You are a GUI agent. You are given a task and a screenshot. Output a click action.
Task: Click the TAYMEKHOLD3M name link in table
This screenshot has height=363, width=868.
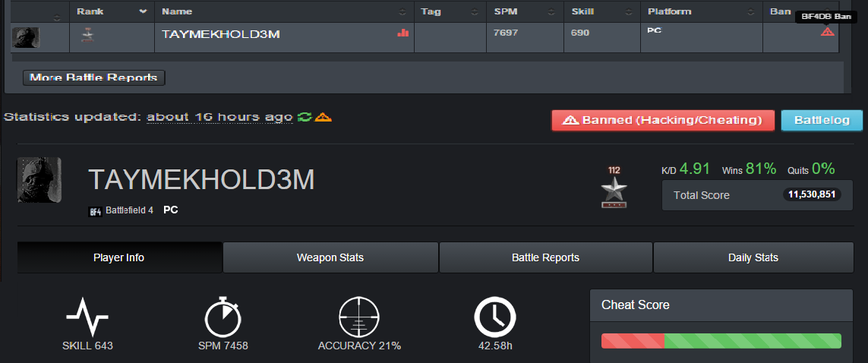221,34
